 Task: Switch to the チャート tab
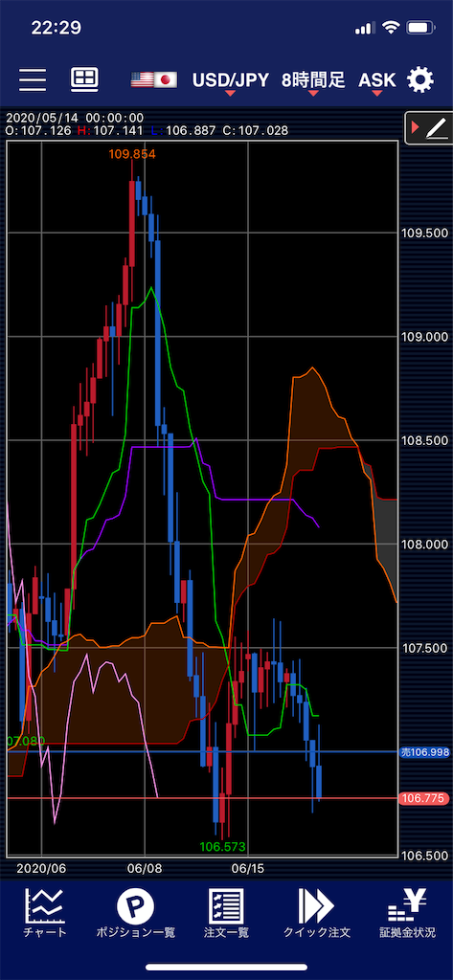tap(45, 913)
